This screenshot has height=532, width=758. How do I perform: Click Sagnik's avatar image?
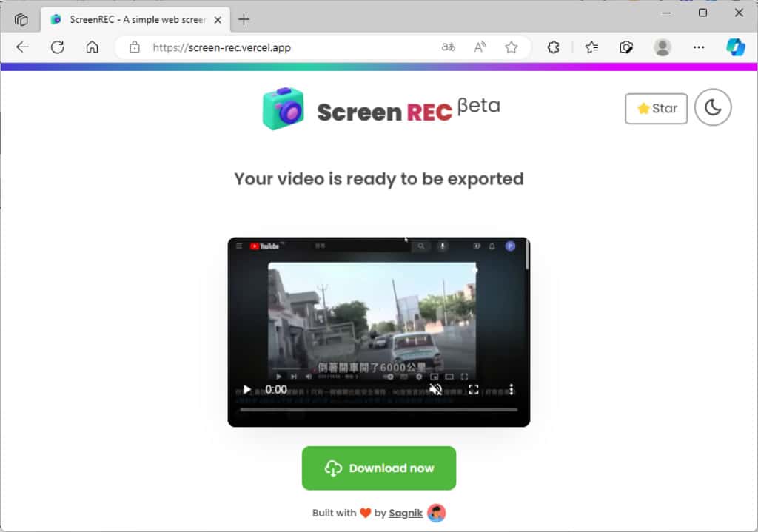[x=437, y=513]
